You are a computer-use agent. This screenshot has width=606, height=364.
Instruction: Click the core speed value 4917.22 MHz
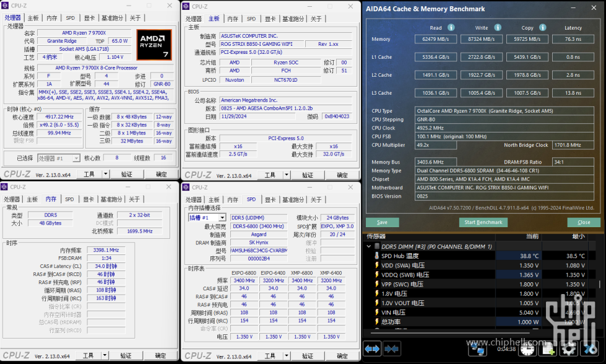pos(59,117)
